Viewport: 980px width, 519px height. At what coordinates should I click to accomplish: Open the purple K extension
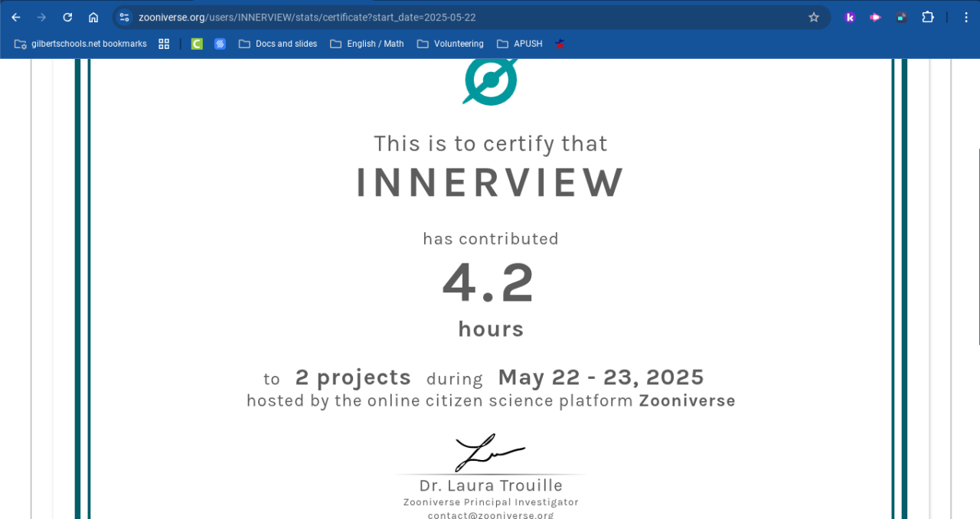tap(850, 17)
